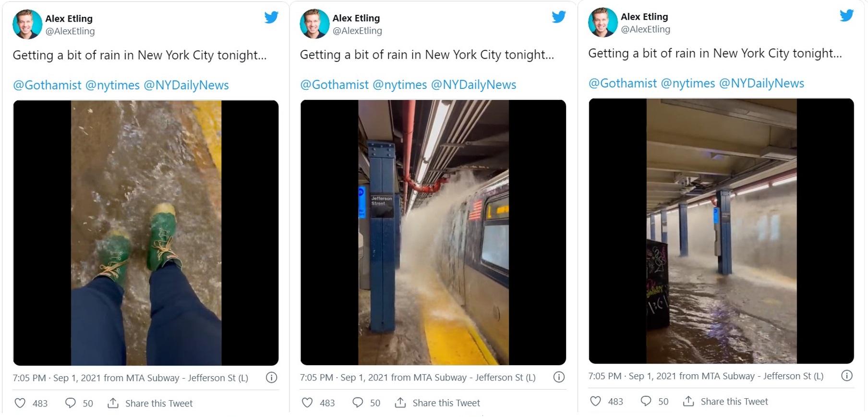This screenshot has width=868, height=417.
Task: Play the green boots flooded platform video
Action: point(146,233)
